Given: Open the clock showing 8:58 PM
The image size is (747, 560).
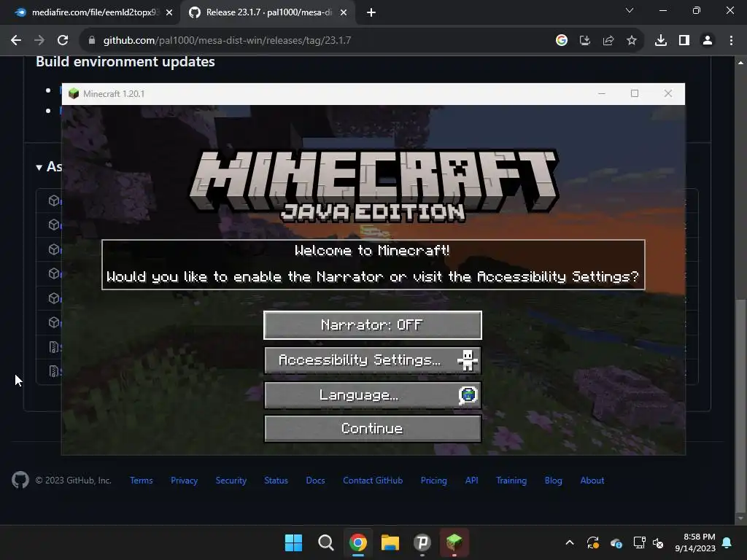Looking at the screenshot, I should [x=695, y=542].
